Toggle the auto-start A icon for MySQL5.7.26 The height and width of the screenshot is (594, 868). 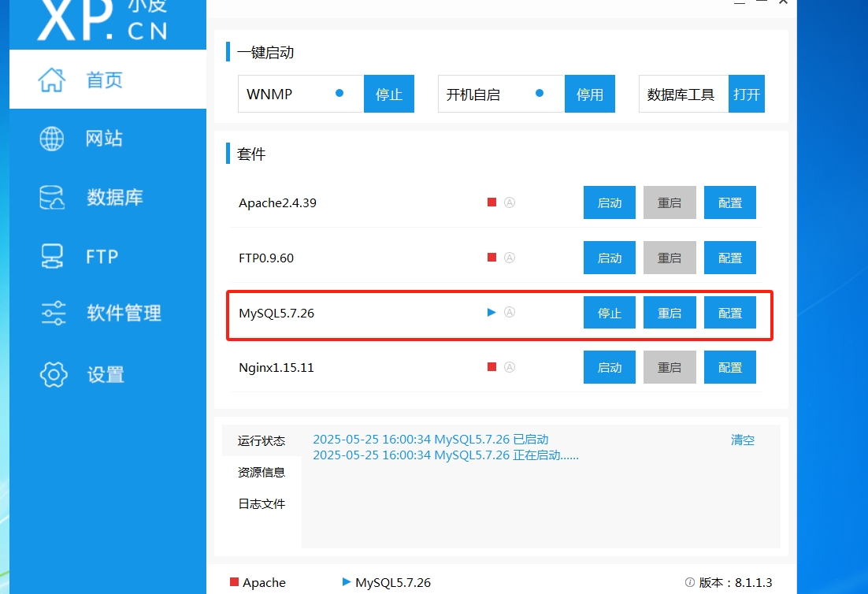(510, 312)
